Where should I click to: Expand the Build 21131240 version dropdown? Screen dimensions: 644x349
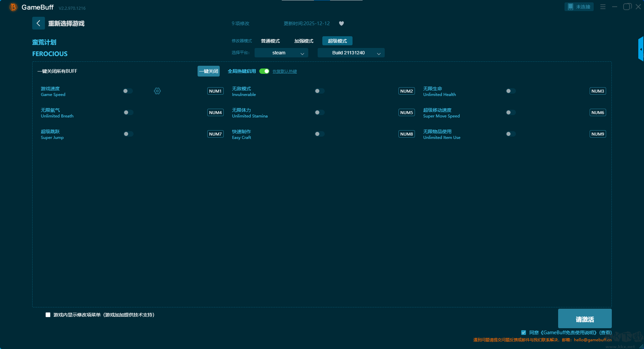coord(351,53)
